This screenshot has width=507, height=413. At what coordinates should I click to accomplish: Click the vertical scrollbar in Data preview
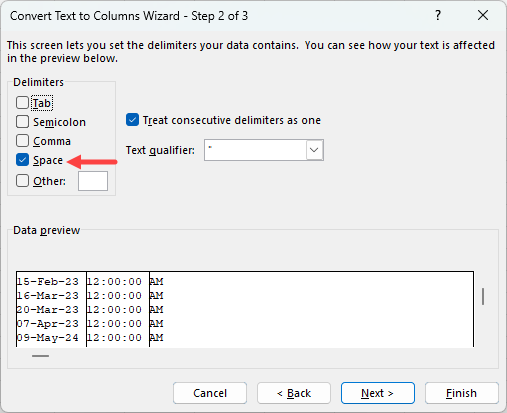pyautogui.click(x=483, y=296)
